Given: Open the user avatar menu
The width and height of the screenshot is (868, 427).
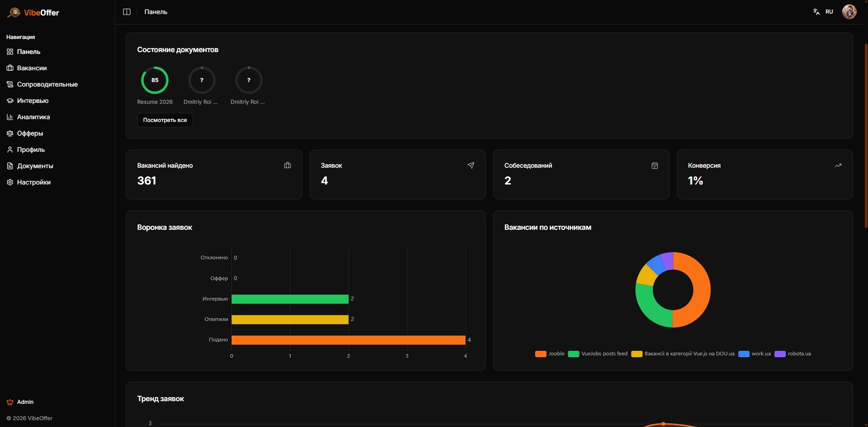Looking at the screenshot, I should (x=849, y=12).
